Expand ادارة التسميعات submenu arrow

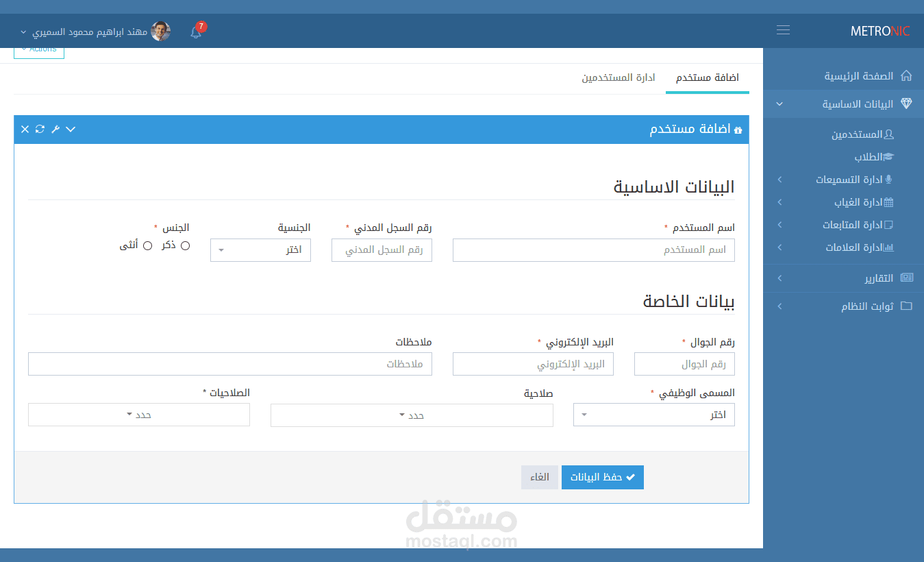(779, 180)
